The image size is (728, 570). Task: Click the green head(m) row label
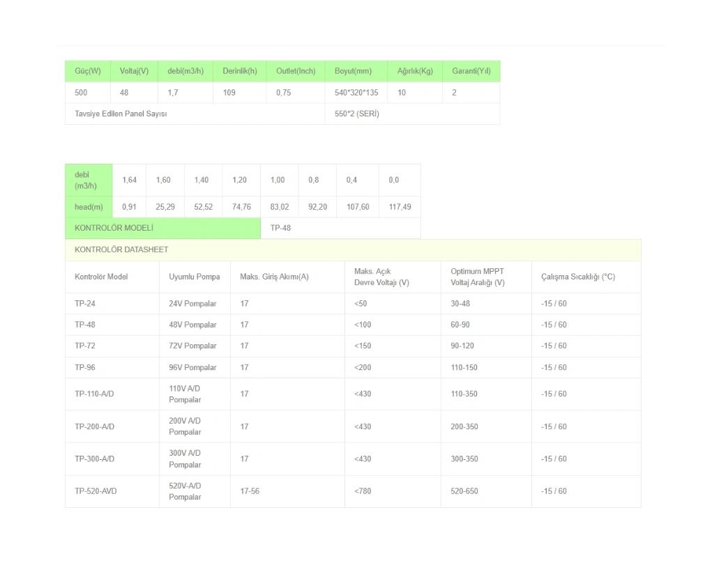89,207
